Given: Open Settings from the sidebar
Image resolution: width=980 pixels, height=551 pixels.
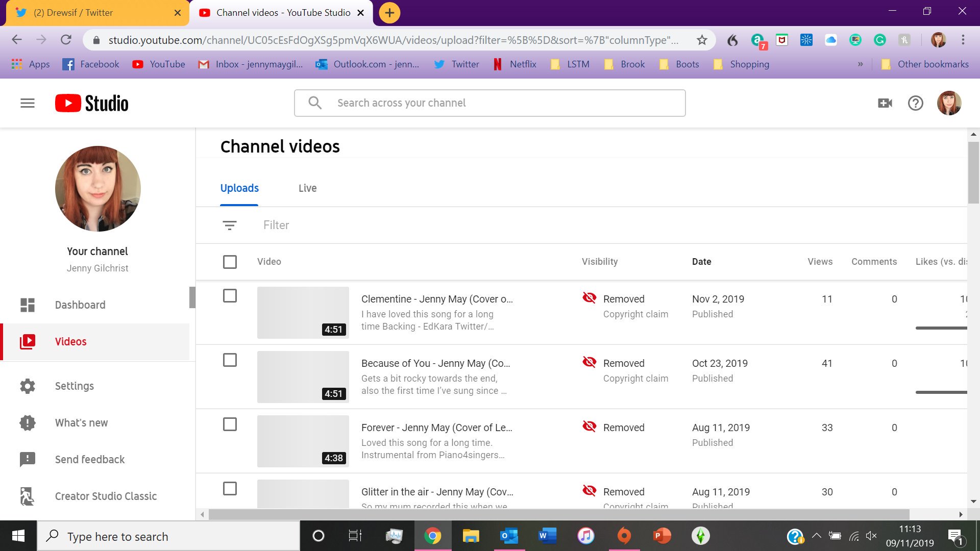Looking at the screenshot, I should point(74,386).
